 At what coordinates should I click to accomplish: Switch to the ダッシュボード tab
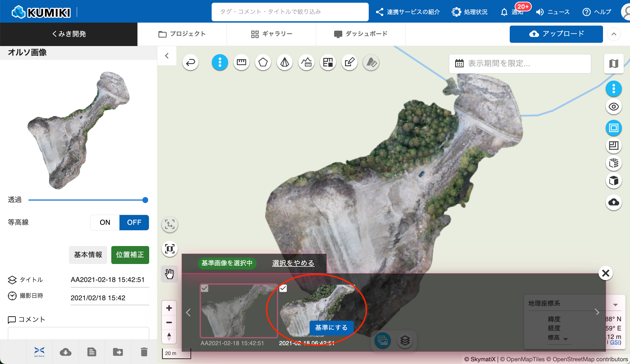[x=361, y=34]
